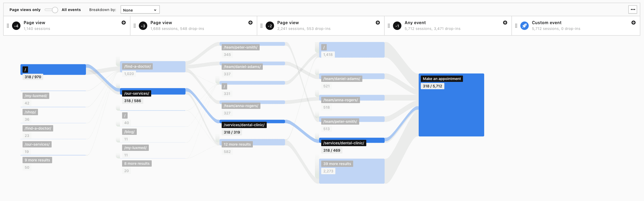Image resolution: width=644 pixels, height=201 pixels.
Task: Open settings gear for step -3 Page view
Action: click(x=250, y=23)
